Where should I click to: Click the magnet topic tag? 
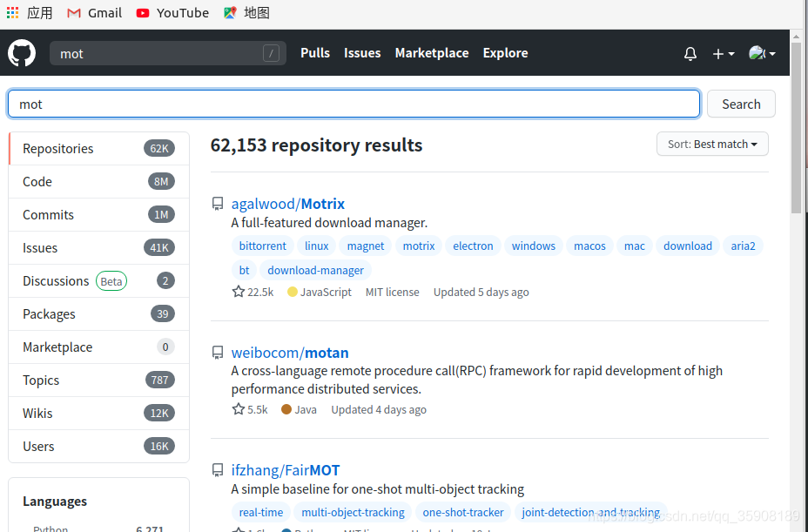[x=366, y=246]
